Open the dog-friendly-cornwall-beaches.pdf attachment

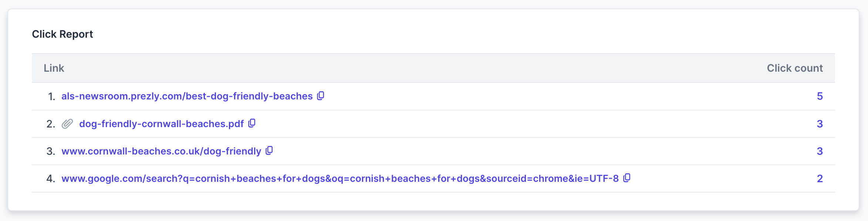[x=162, y=124]
